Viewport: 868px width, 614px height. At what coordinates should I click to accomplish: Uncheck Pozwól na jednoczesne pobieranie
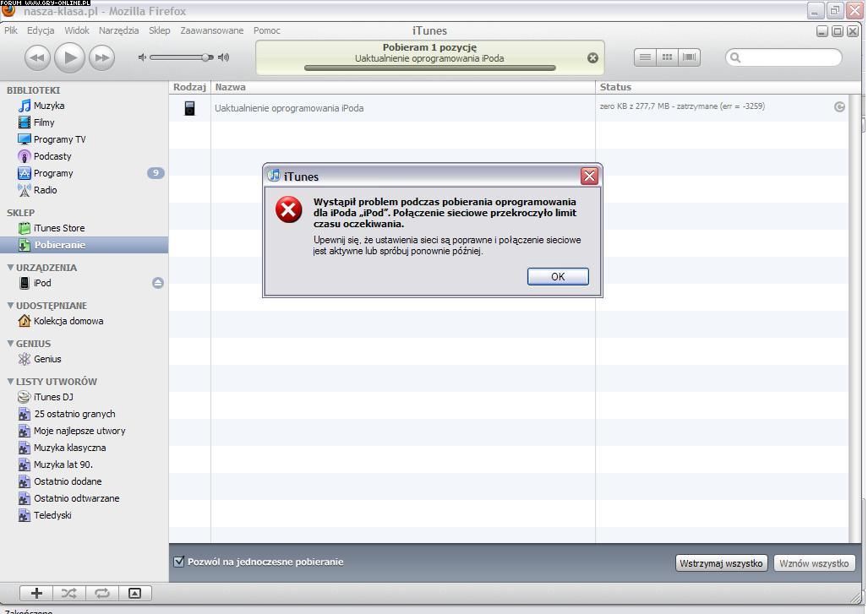(x=179, y=562)
